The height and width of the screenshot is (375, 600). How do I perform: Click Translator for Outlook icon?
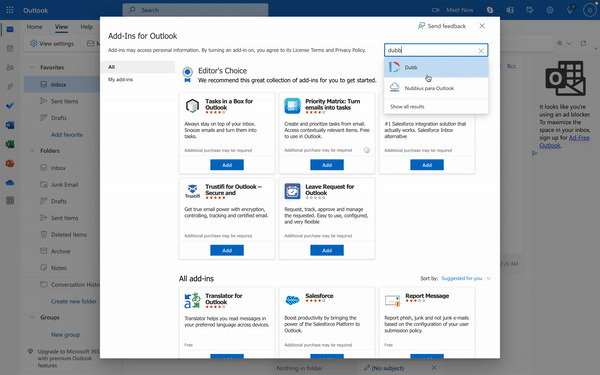pos(192,300)
